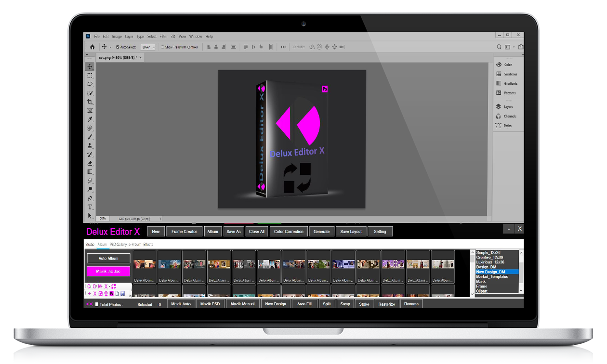The image size is (607, 364).
Task: Click the 50% zoom field in status bar
Action: (103, 219)
